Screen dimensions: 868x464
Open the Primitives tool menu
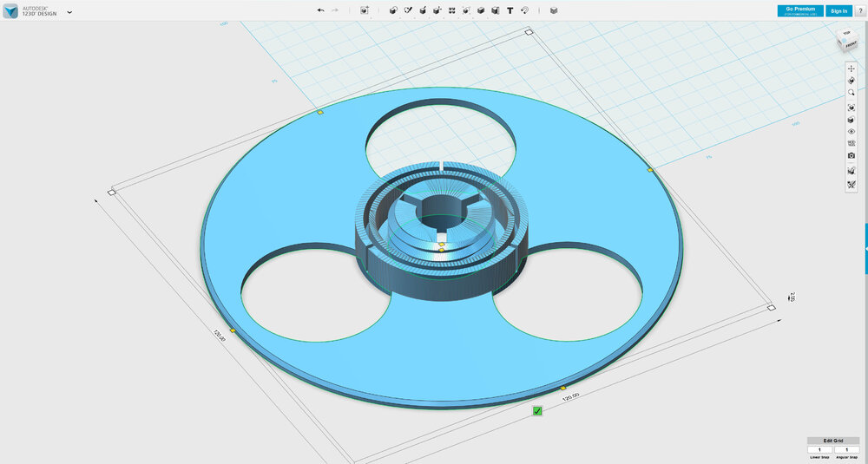[392, 10]
